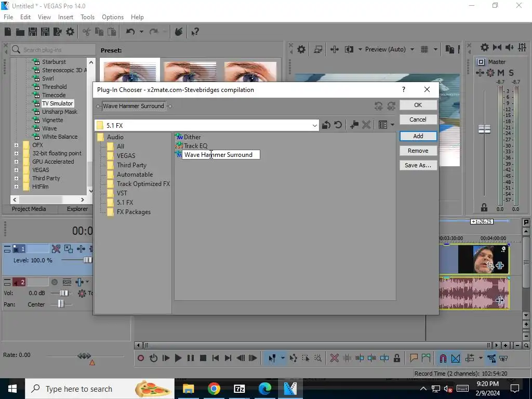Switch to the Project Media tab
The width and height of the screenshot is (532, 399).
pos(29,209)
